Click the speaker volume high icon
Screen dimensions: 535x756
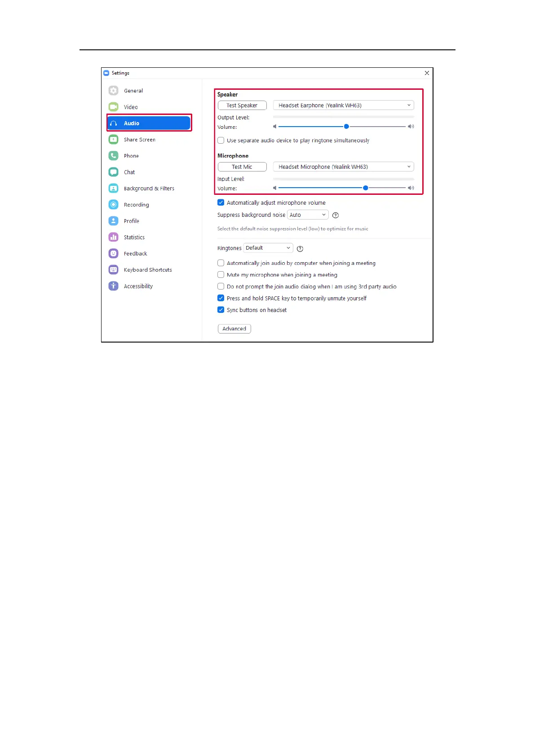411,127
